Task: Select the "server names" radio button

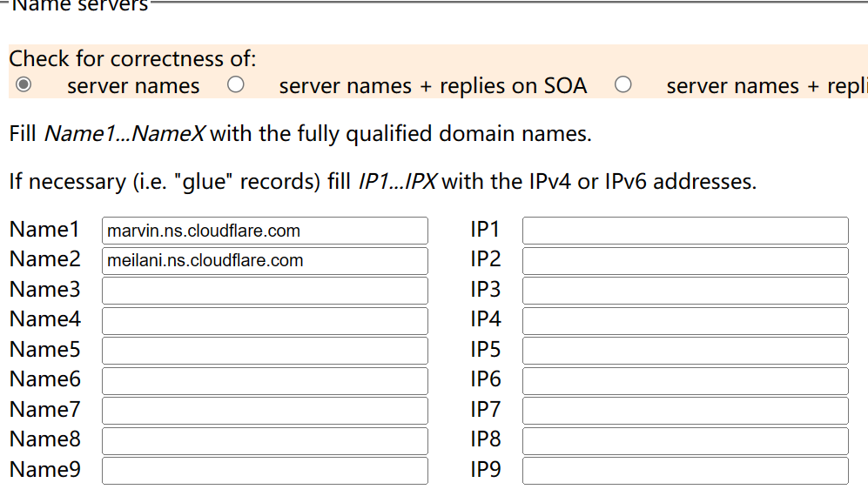Action: tap(24, 85)
